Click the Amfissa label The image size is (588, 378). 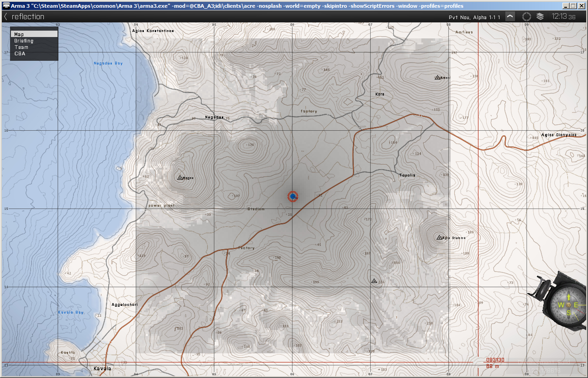click(x=464, y=32)
